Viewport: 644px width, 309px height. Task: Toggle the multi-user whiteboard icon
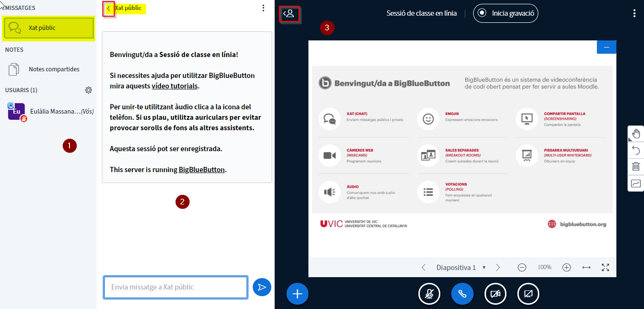(636, 183)
